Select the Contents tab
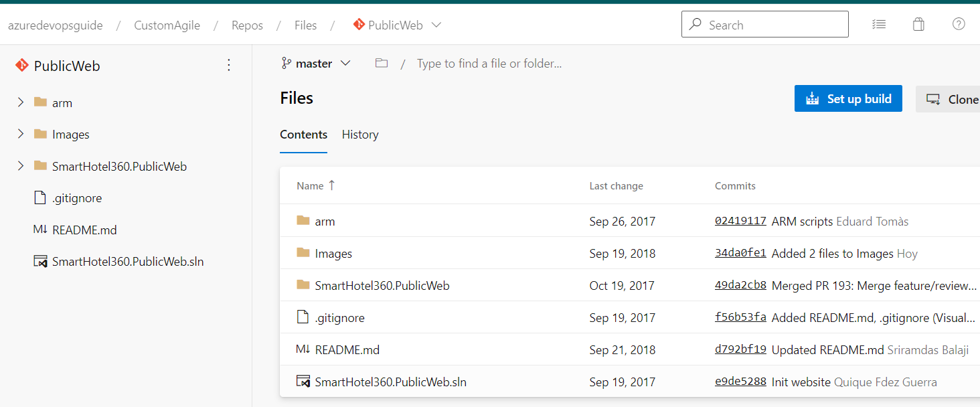 pyautogui.click(x=303, y=135)
